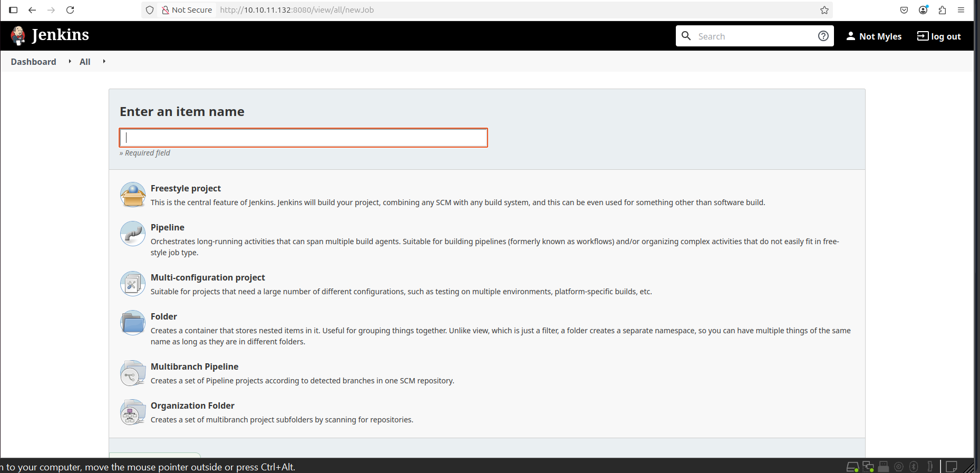
Task: Click the browser back arrow
Action: (x=32, y=10)
